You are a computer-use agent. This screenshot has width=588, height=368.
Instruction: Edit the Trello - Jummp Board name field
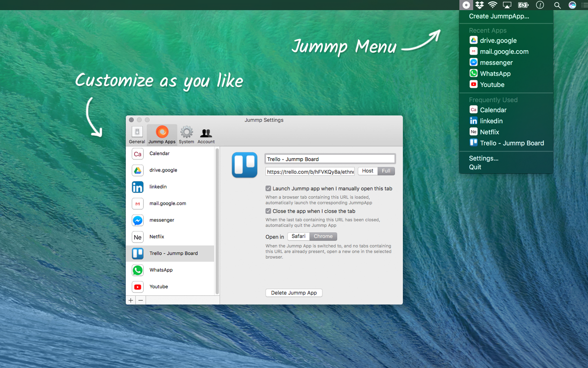click(x=330, y=159)
